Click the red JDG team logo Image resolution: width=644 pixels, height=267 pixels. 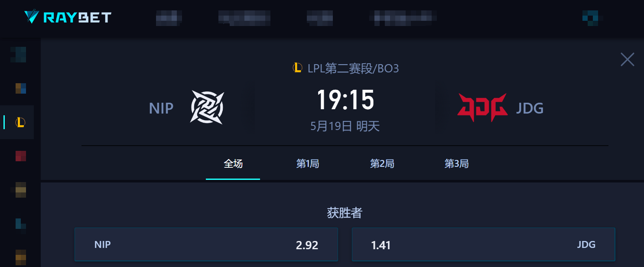[x=482, y=107]
